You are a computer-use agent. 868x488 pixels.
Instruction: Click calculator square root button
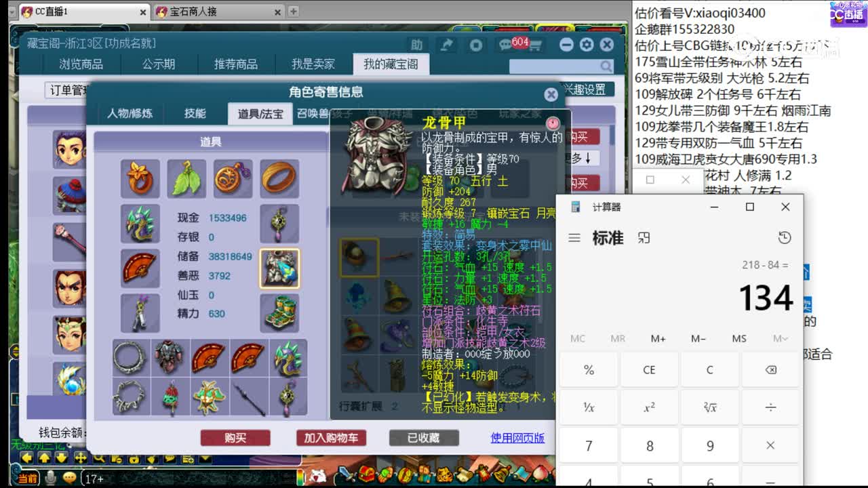pos(710,408)
